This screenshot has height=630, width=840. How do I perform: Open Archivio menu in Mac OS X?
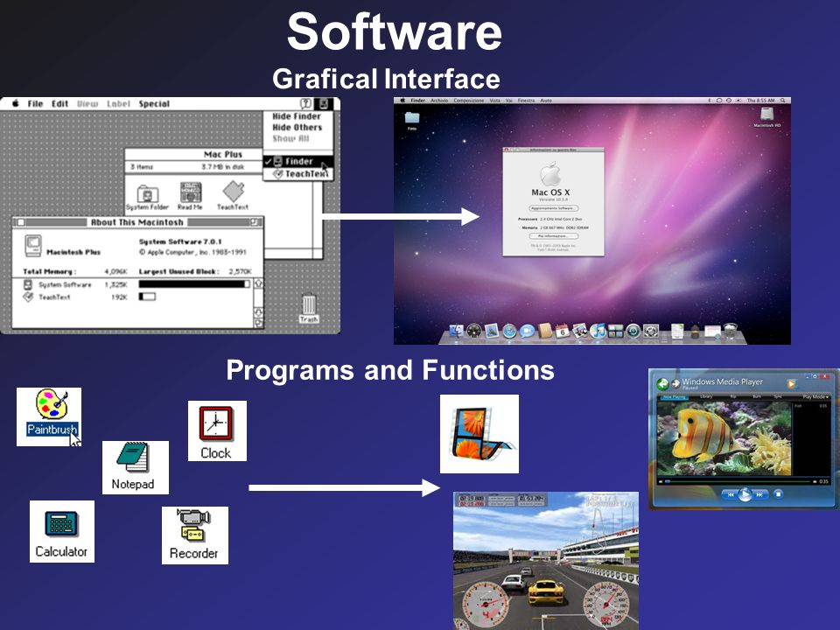click(438, 100)
